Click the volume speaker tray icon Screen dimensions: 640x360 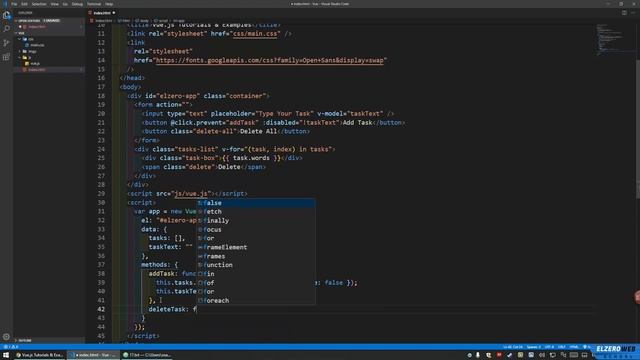click(x=542, y=355)
